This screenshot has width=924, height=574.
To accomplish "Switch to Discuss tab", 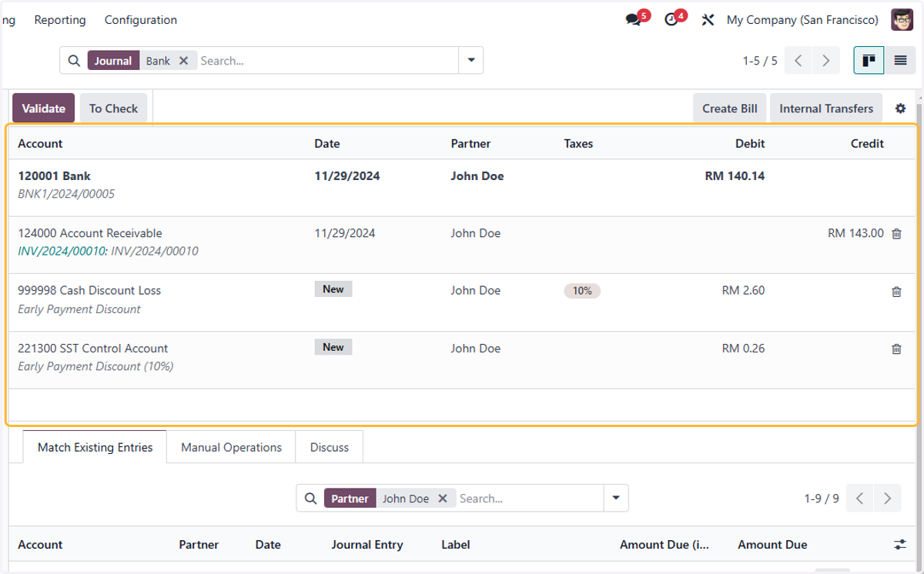I will [330, 447].
